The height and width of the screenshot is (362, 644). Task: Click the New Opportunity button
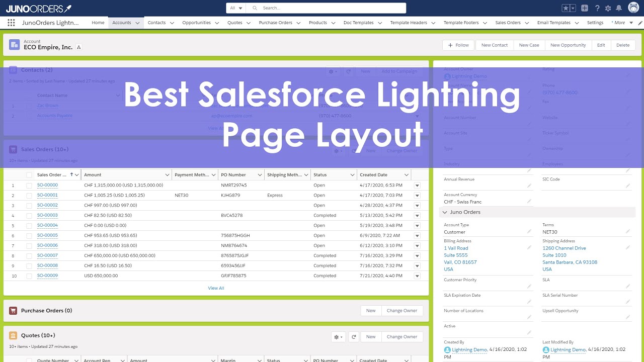[x=568, y=45]
